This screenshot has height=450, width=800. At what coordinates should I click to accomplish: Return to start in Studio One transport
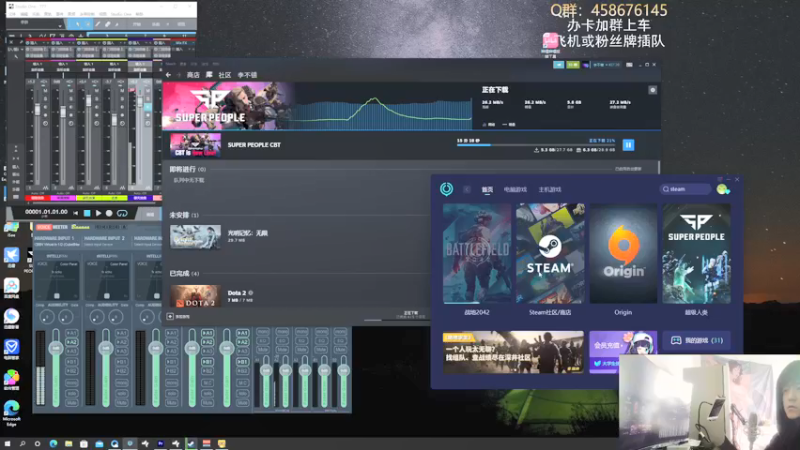pos(76,213)
